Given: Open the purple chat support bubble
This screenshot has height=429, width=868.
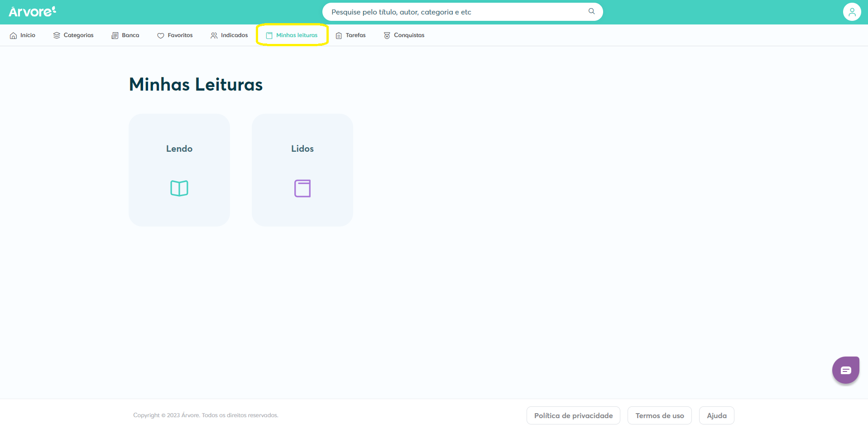Looking at the screenshot, I should pyautogui.click(x=845, y=370).
